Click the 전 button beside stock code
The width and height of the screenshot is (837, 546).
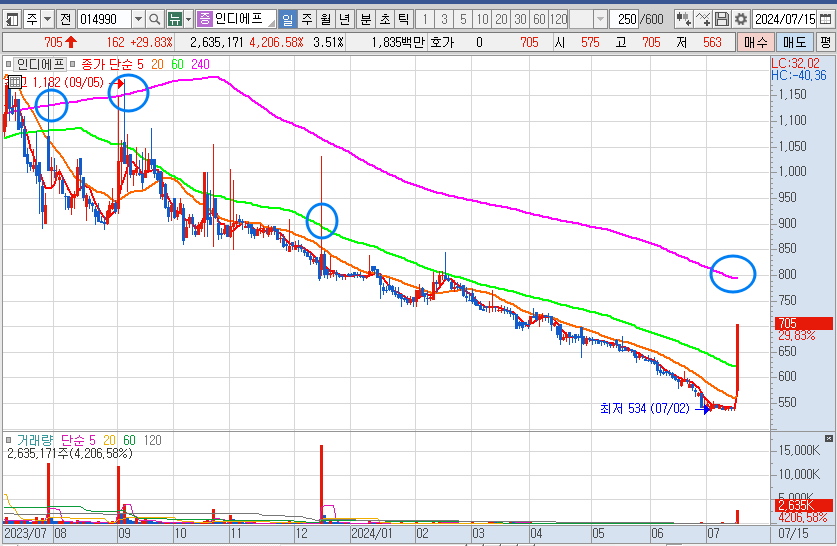tap(66, 20)
